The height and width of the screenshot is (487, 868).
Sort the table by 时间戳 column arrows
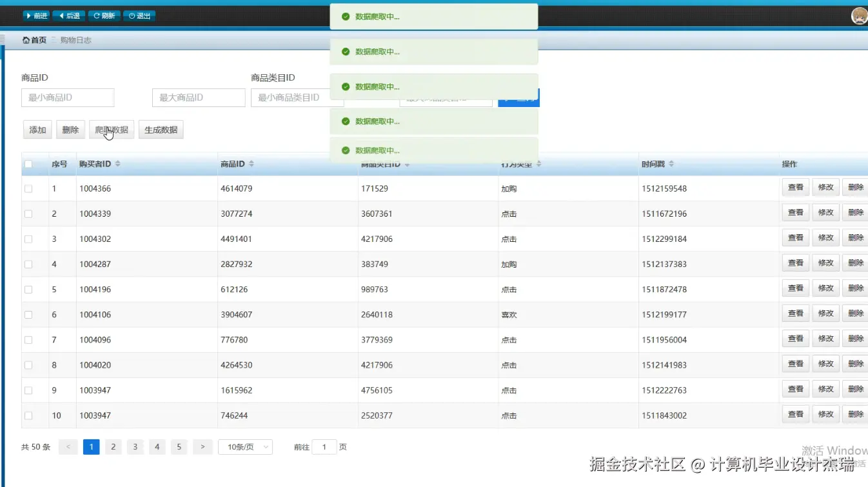pos(671,163)
